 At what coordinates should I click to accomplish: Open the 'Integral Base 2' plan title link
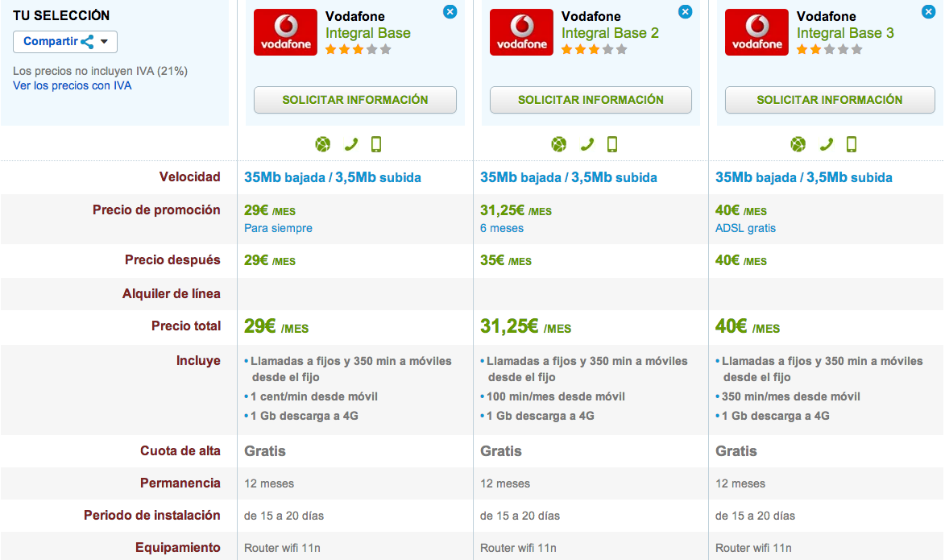[610, 33]
